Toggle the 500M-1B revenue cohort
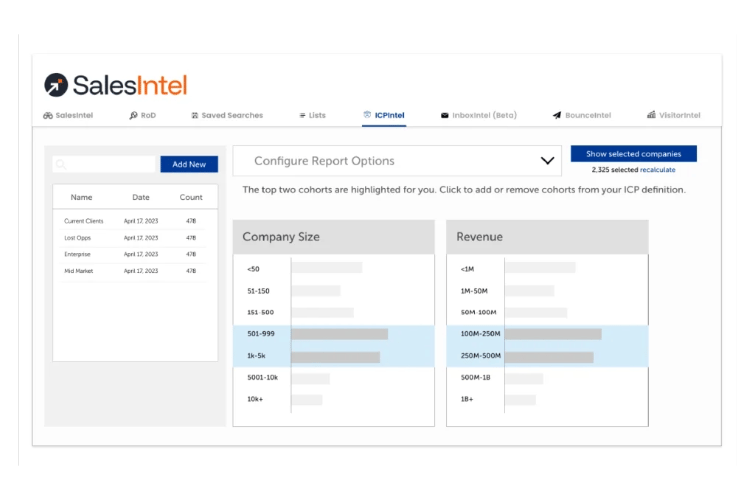Image resolution: width=755 pixels, height=500 pixels. click(x=547, y=378)
